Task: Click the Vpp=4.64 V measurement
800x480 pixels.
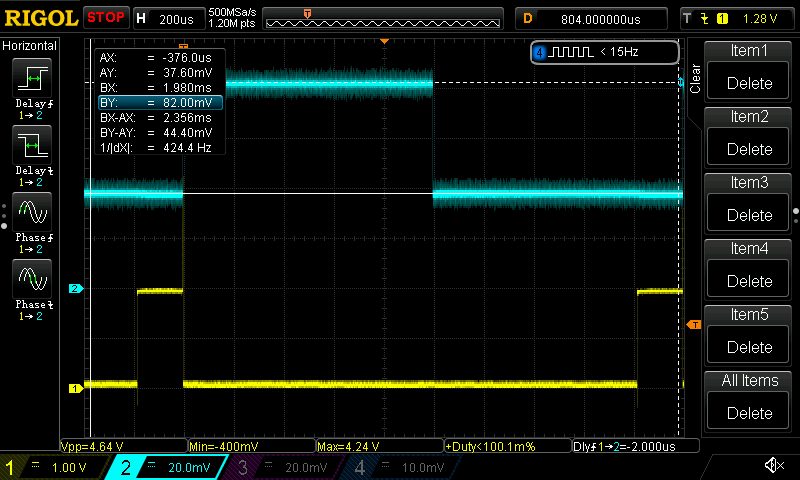Action: pos(124,446)
